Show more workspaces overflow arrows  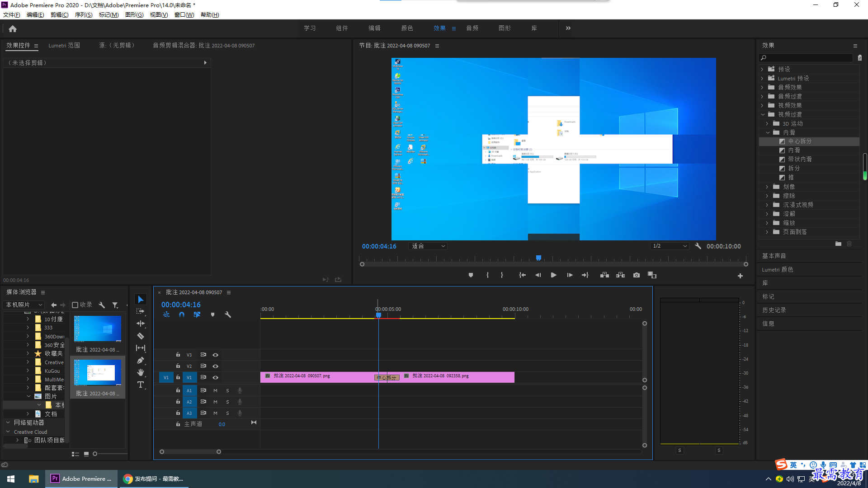coord(568,28)
